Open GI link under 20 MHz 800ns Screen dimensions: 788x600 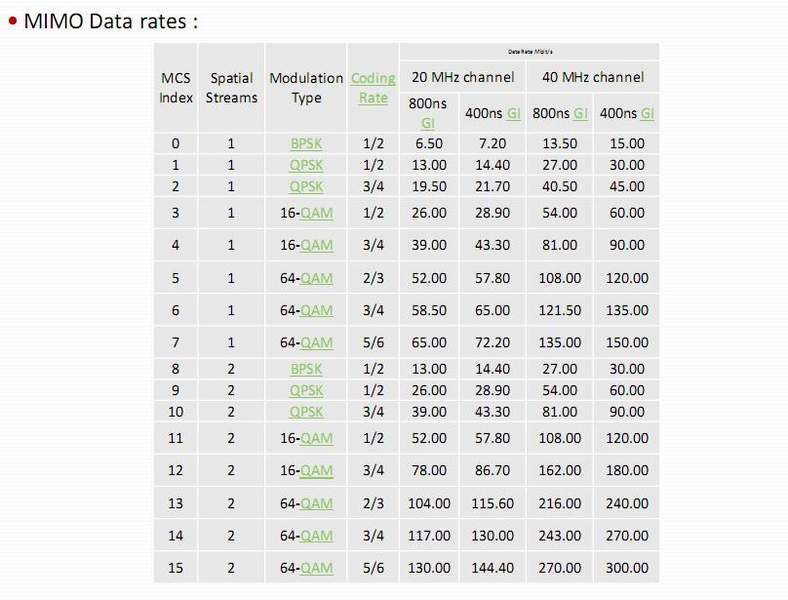click(428, 123)
